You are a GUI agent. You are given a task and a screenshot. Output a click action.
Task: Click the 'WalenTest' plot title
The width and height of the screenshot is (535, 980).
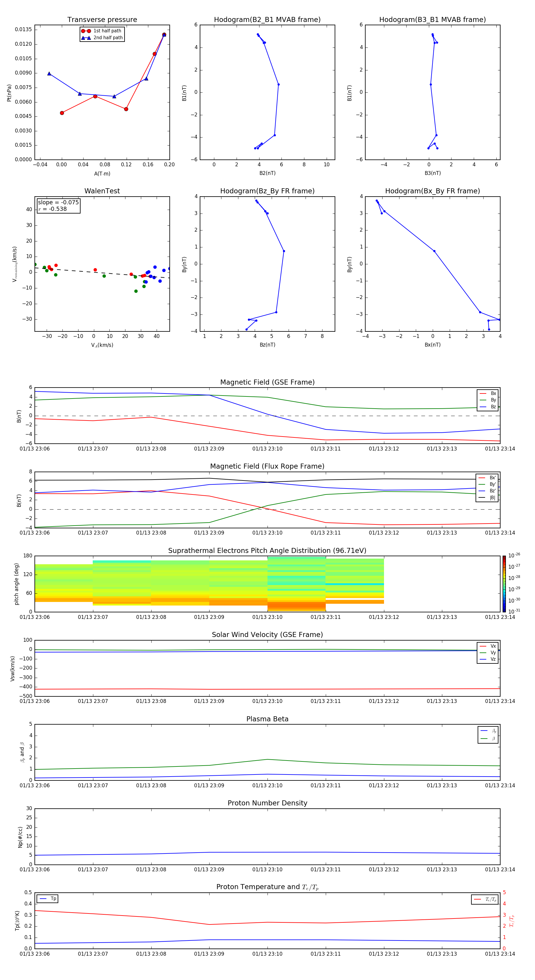(x=102, y=191)
